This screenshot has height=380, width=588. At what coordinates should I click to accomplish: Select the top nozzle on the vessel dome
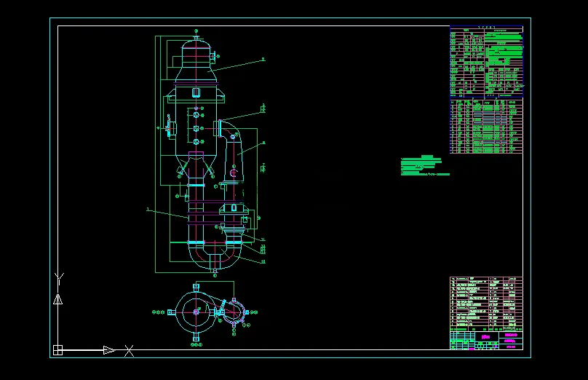pyautogui.click(x=196, y=37)
